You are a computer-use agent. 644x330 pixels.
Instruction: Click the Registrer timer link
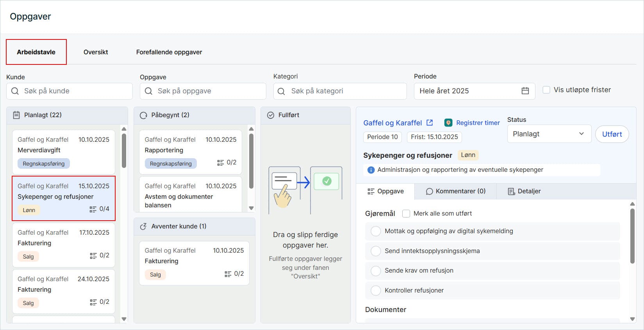click(478, 123)
